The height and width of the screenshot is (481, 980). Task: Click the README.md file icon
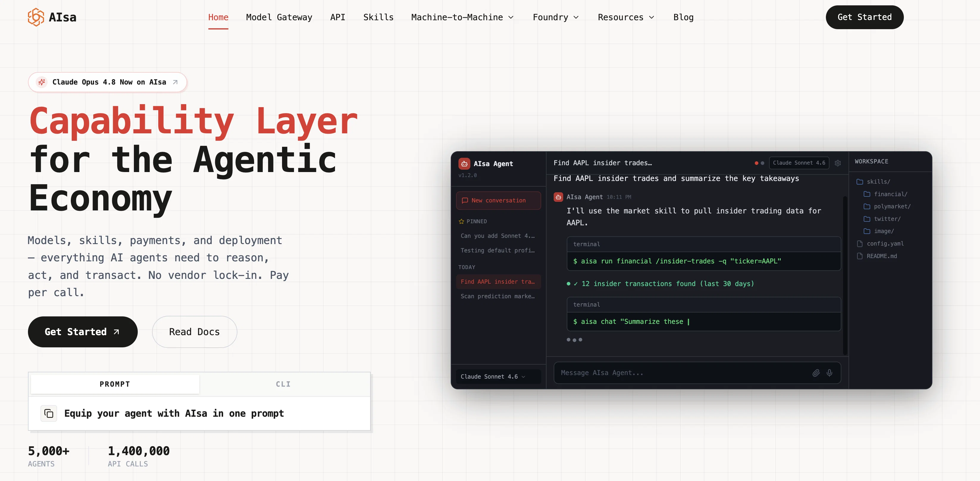click(x=860, y=256)
